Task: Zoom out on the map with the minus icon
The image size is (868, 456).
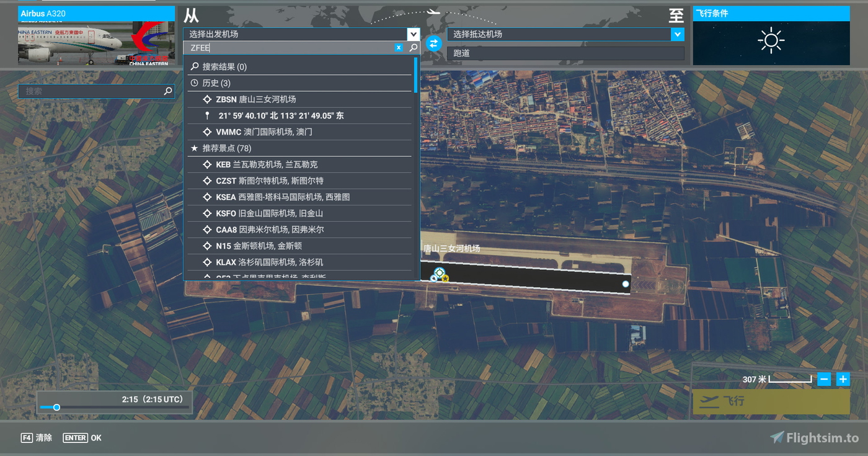Action: (x=825, y=378)
